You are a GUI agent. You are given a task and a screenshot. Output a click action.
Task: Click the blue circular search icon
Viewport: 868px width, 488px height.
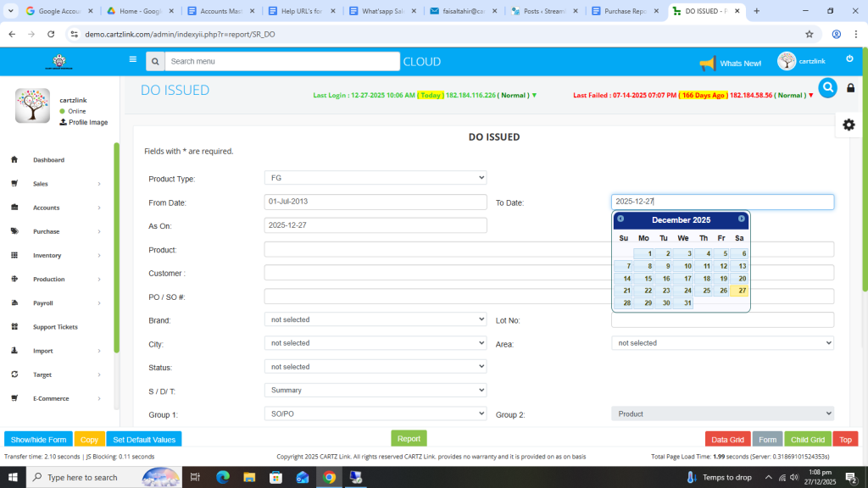827,87
